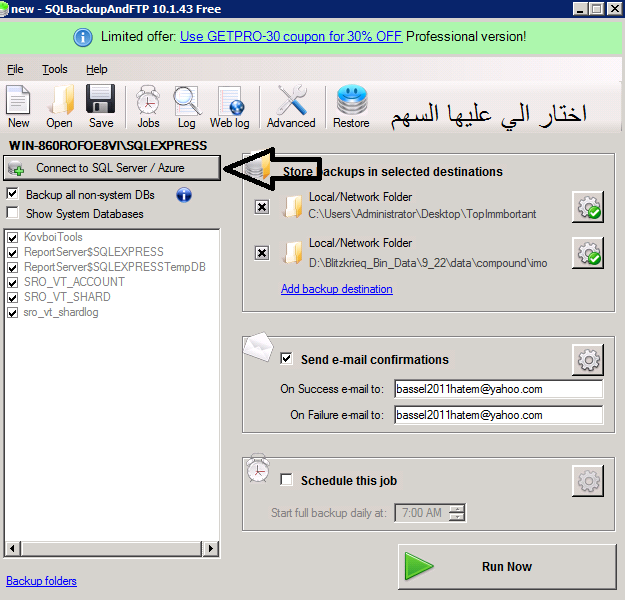This screenshot has width=625, height=600.
Task: Click folder icon of C:\Users\Administrator destination
Action: 293,207
